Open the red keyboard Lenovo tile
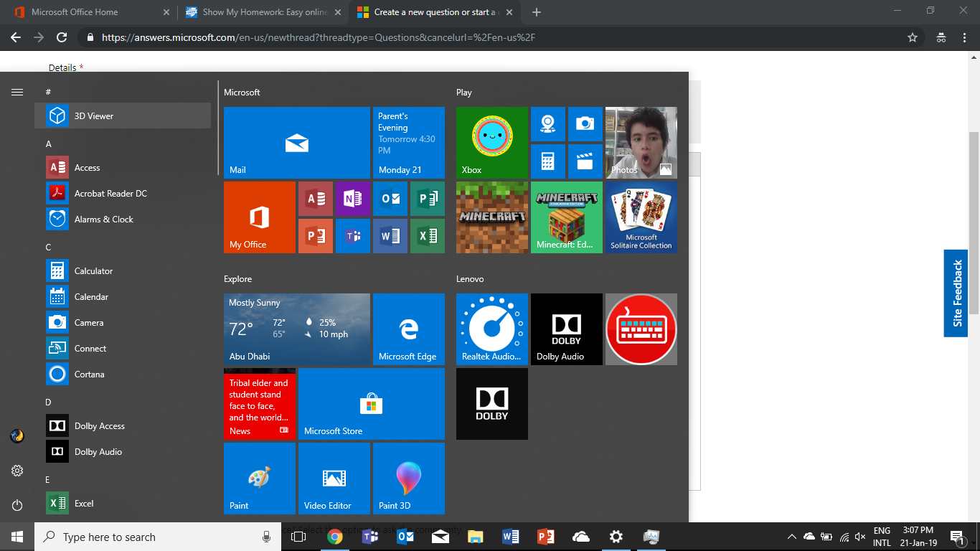Screen dimensions: 980x551 tap(641, 329)
